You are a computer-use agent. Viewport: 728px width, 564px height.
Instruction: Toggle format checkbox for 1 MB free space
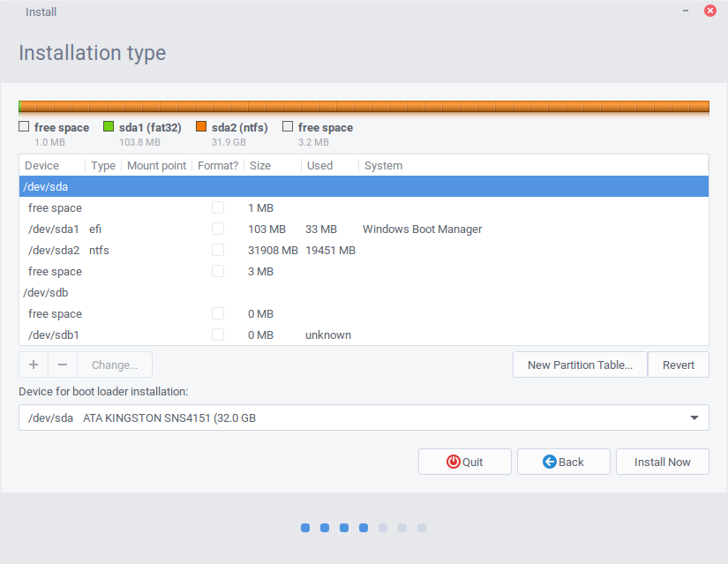pos(218,207)
